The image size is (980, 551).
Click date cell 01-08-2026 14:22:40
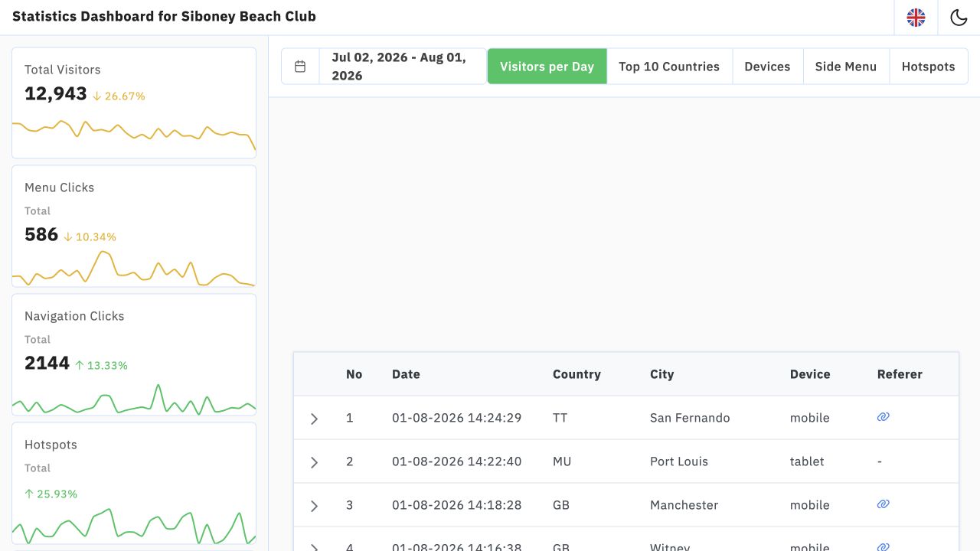pos(456,461)
